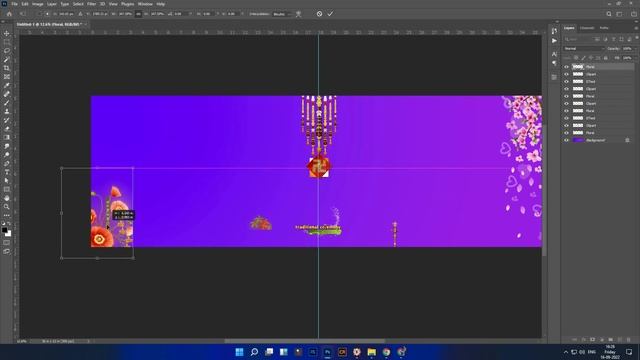The image size is (640, 360).
Task: Open the Layers panel menu
Action: tap(636, 28)
